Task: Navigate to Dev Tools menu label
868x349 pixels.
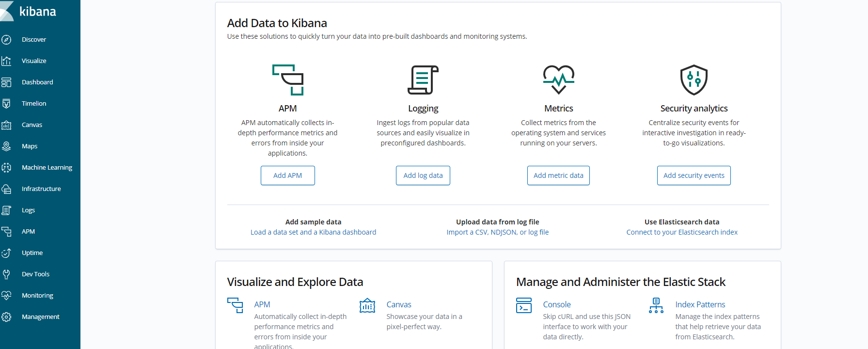Action: tap(36, 274)
